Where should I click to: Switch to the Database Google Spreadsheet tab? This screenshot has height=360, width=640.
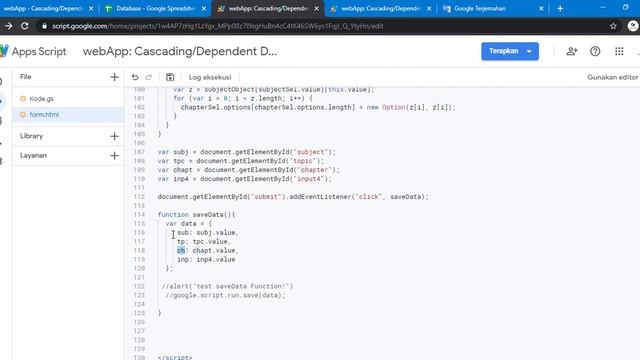click(156, 8)
